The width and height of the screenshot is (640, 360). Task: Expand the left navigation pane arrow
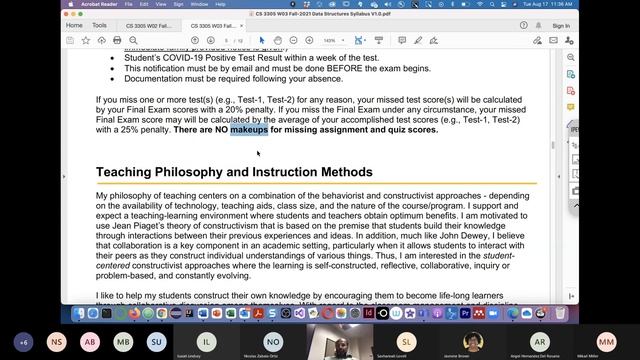[x=64, y=177]
